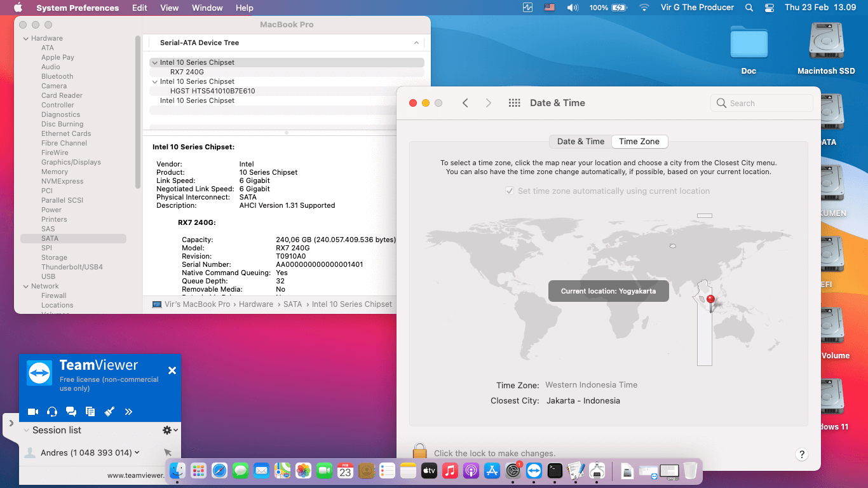Image resolution: width=868 pixels, height=488 pixels.
Task: Open Spotlight search from the menu bar
Action: (x=749, y=8)
